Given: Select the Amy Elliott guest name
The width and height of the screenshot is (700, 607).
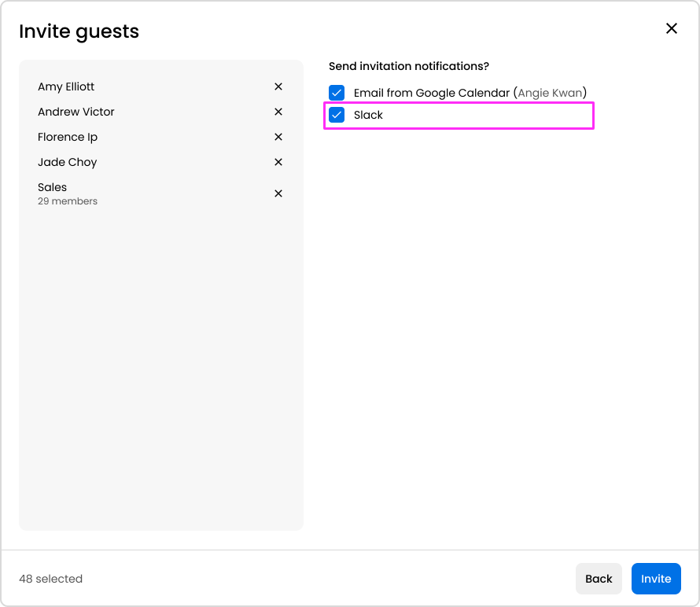Looking at the screenshot, I should pos(66,86).
